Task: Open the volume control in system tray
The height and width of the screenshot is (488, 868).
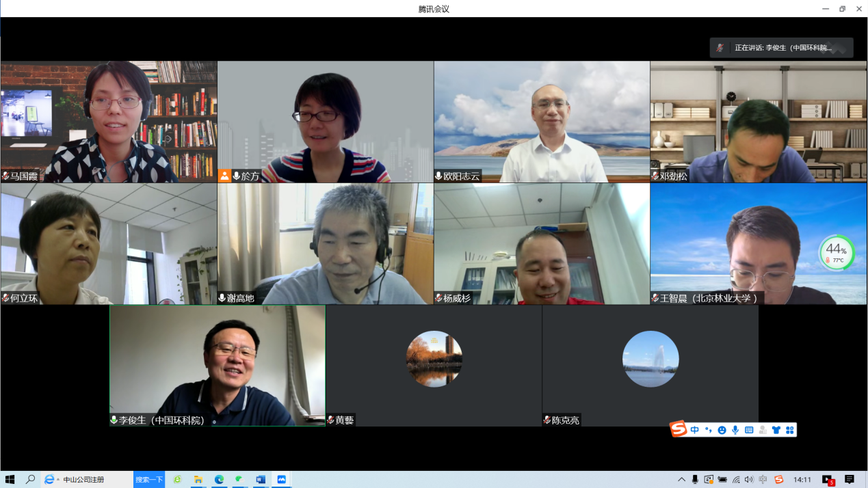Action: point(749,480)
